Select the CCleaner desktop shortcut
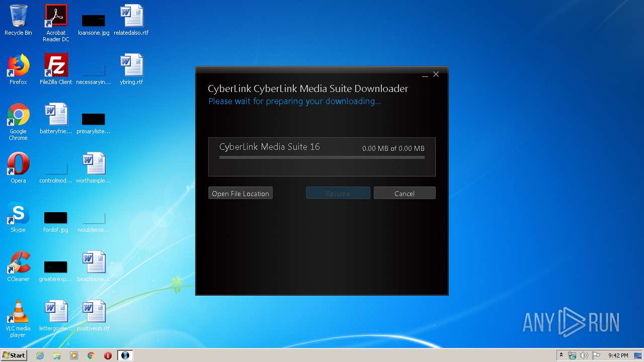 click(18, 266)
